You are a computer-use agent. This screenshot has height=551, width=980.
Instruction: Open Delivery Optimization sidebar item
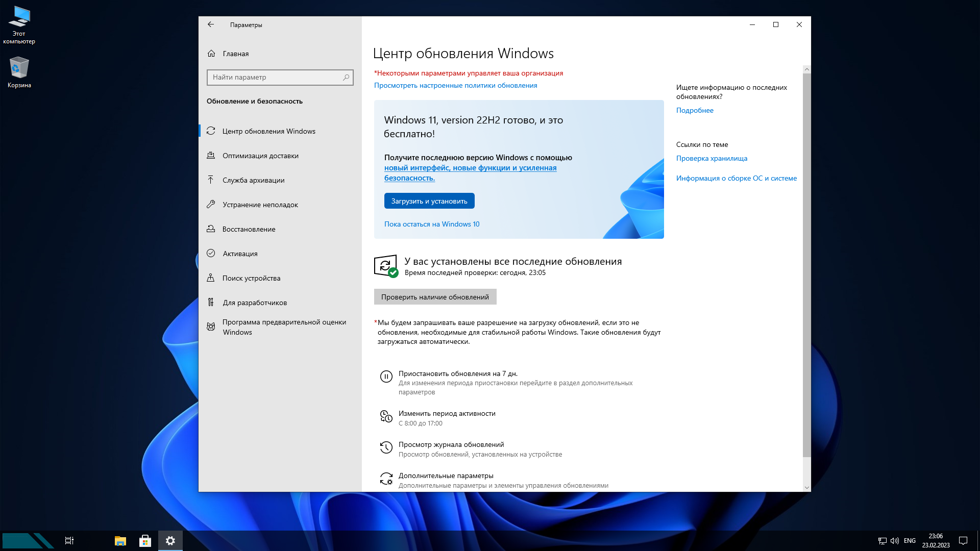[260, 156]
